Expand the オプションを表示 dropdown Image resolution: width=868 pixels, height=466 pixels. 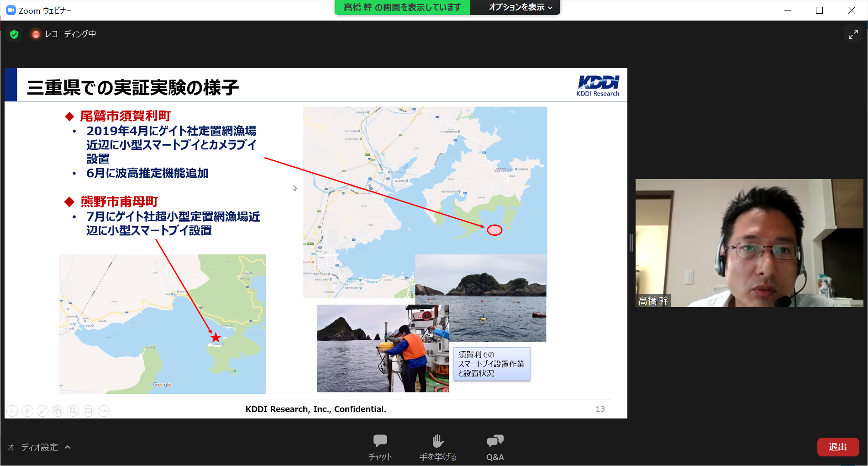pyautogui.click(x=521, y=7)
